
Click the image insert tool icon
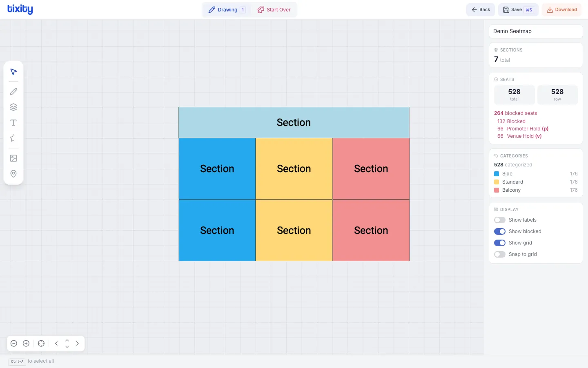point(13,158)
